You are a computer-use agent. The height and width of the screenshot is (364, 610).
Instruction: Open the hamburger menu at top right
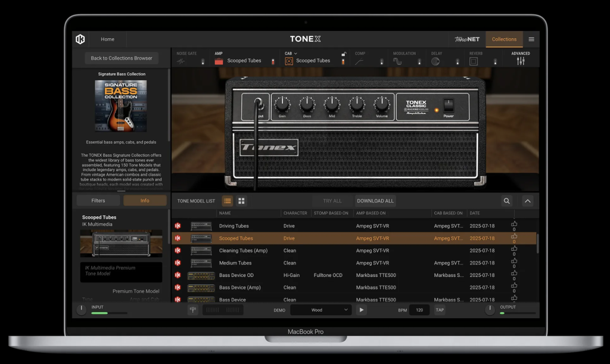531,39
